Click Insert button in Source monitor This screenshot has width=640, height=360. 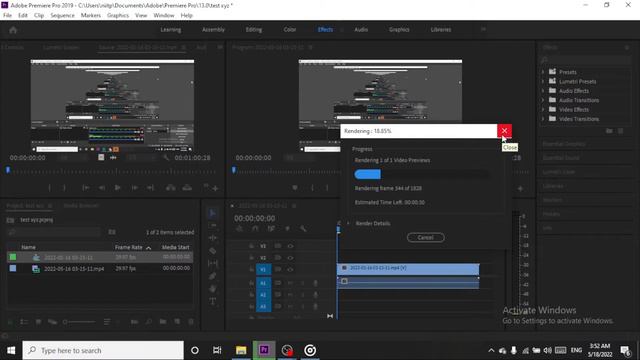pyautogui.click(x=171, y=188)
